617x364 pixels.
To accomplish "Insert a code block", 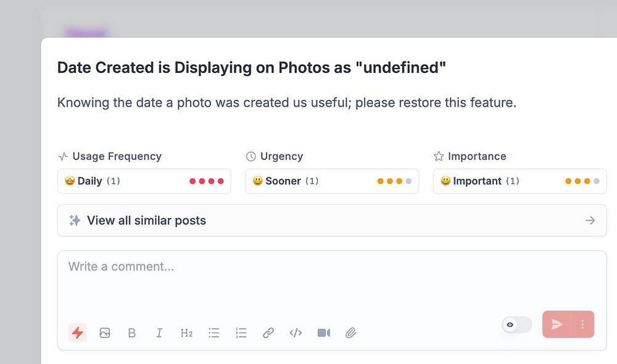I will coord(296,333).
